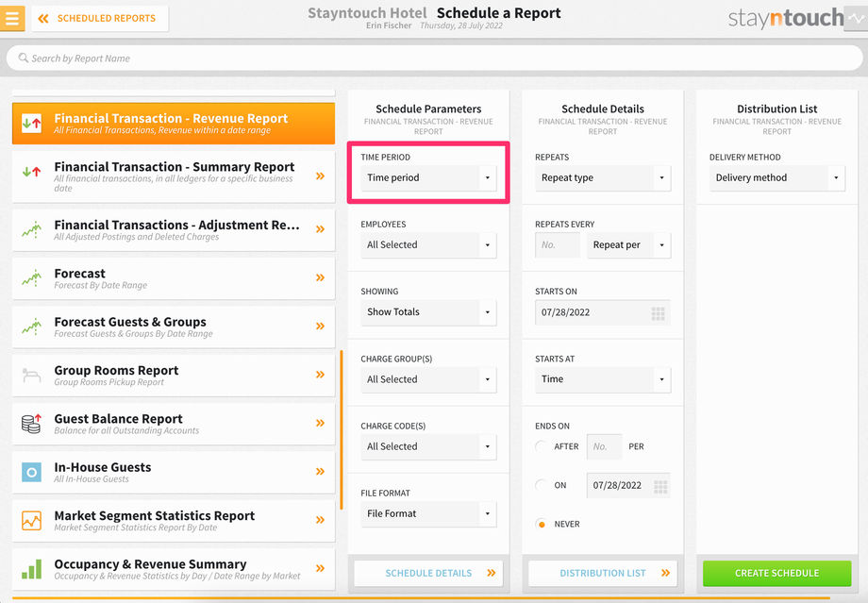The height and width of the screenshot is (603, 868).
Task: Open Occupancy & Revenue Summary via chevron
Action: pyautogui.click(x=320, y=568)
